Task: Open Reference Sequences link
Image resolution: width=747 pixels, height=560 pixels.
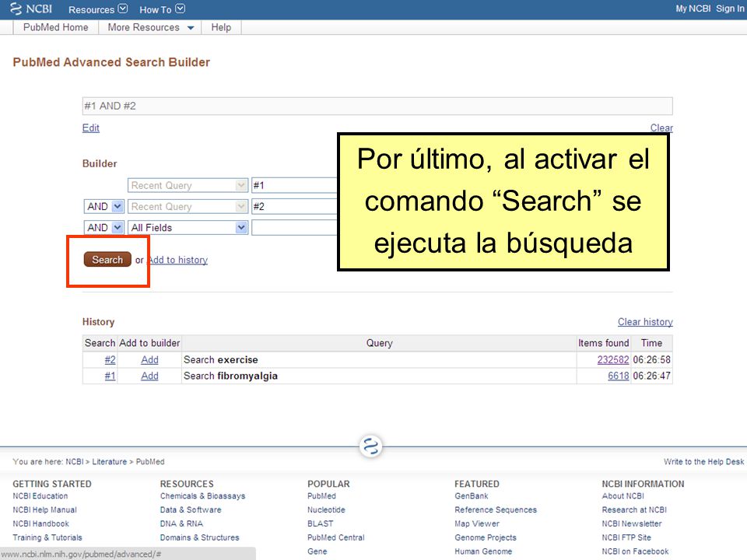Action: (x=496, y=510)
